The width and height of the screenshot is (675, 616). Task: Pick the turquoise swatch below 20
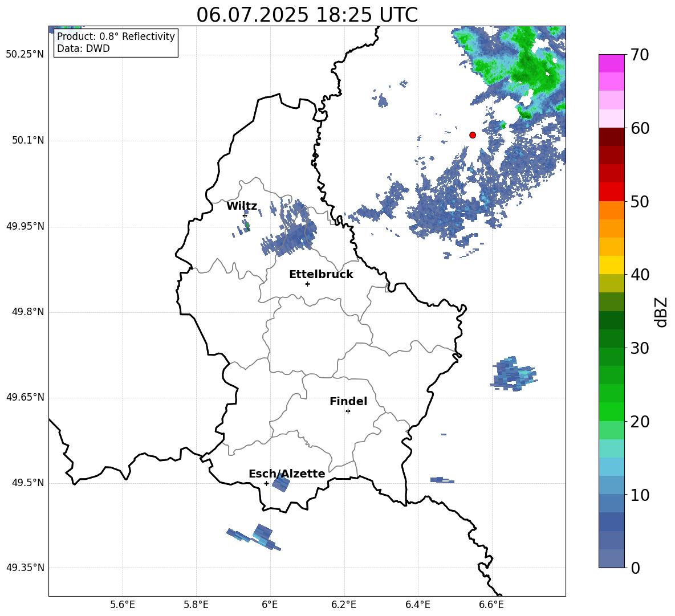(x=611, y=448)
